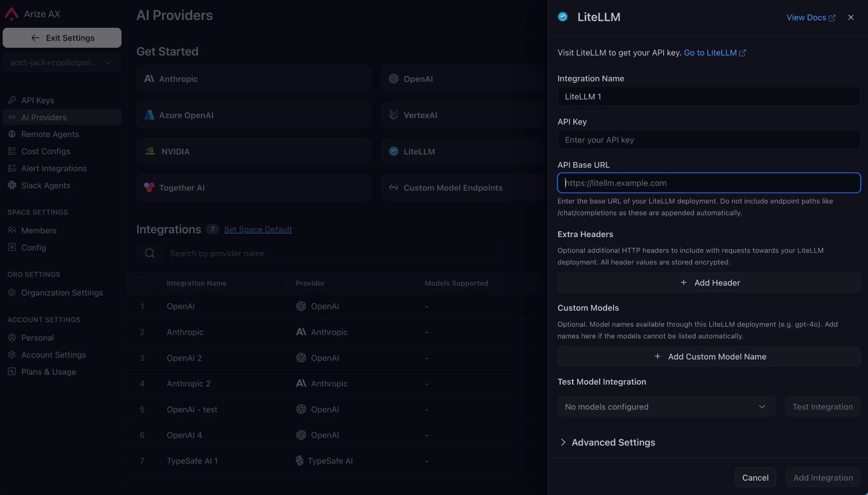Open Plans & Usage page
Viewport: 868px width, 495px height.
[62, 372]
